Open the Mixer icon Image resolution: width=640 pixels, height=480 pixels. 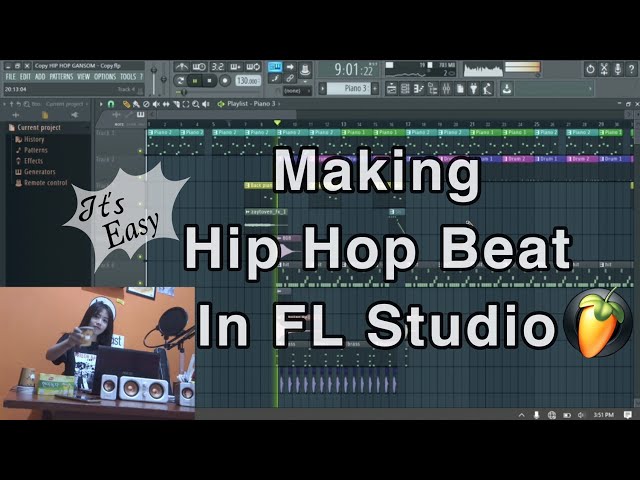446,89
